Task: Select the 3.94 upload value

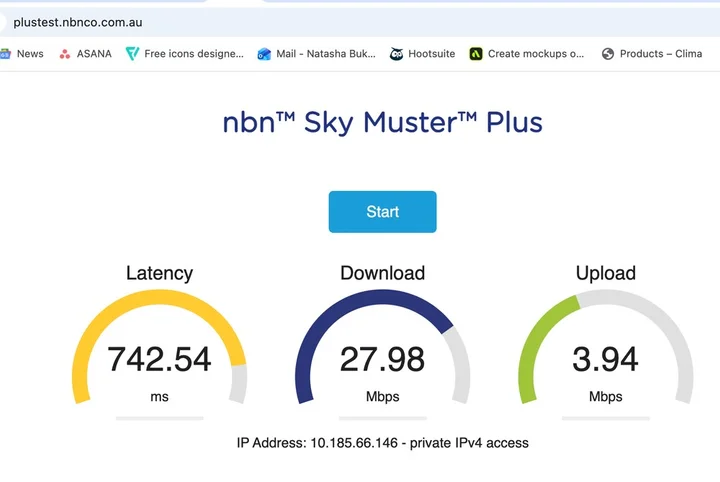Action: point(606,359)
